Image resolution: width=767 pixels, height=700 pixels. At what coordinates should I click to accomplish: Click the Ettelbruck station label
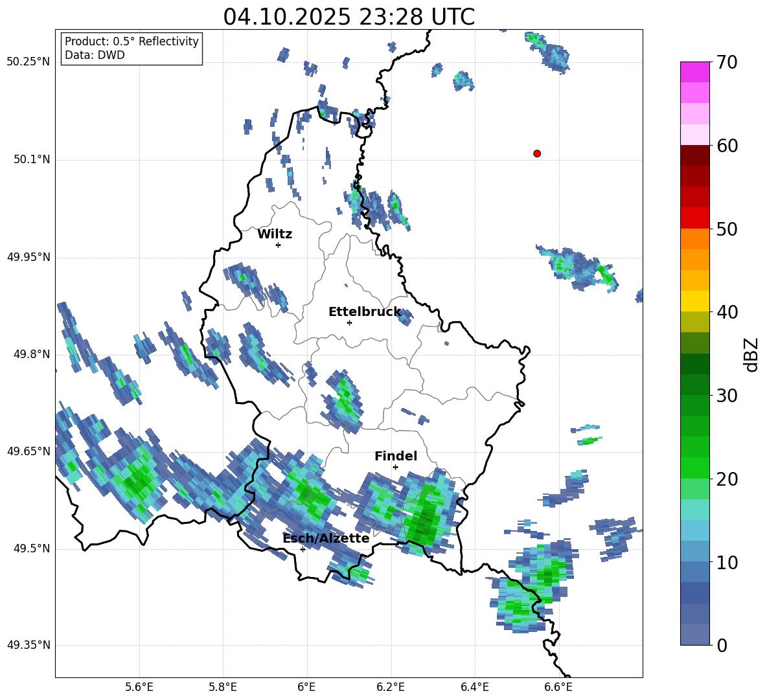(365, 312)
